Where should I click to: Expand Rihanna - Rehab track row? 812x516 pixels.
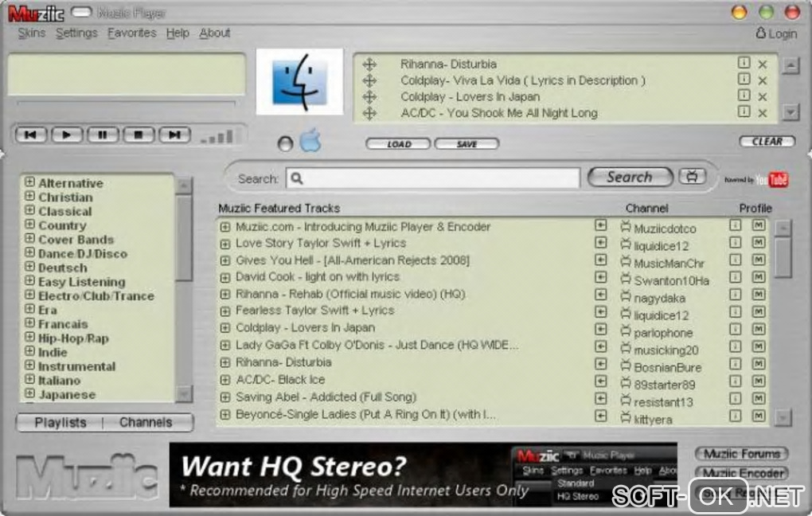coord(224,295)
